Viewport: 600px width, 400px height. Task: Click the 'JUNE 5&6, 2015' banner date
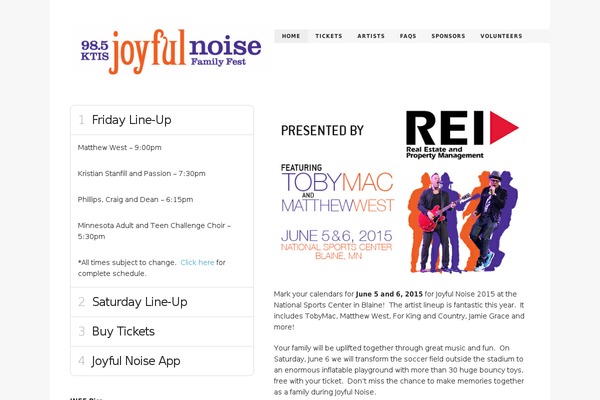(x=336, y=235)
